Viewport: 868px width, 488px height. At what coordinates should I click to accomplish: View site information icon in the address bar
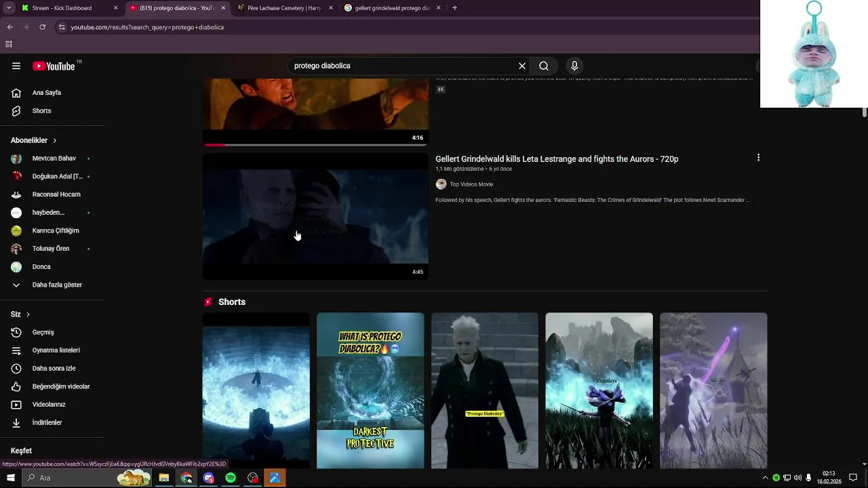pyautogui.click(x=62, y=27)
